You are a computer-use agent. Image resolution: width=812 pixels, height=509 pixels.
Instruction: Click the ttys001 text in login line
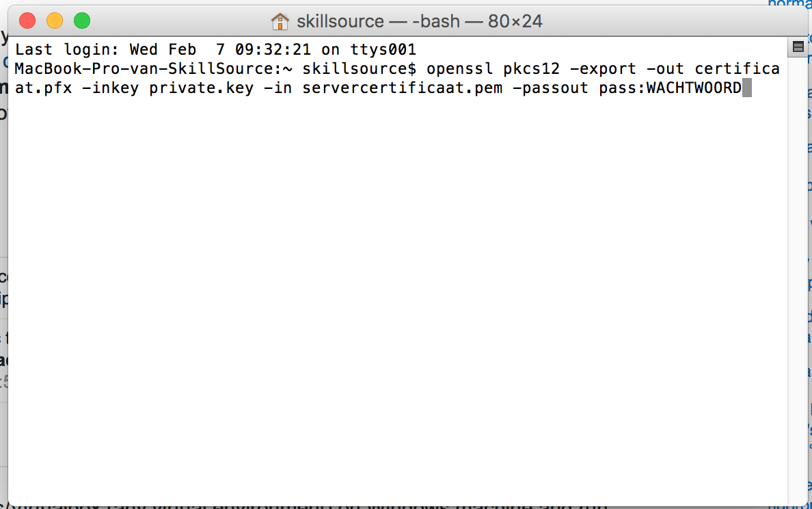click(x=383, y=49)
